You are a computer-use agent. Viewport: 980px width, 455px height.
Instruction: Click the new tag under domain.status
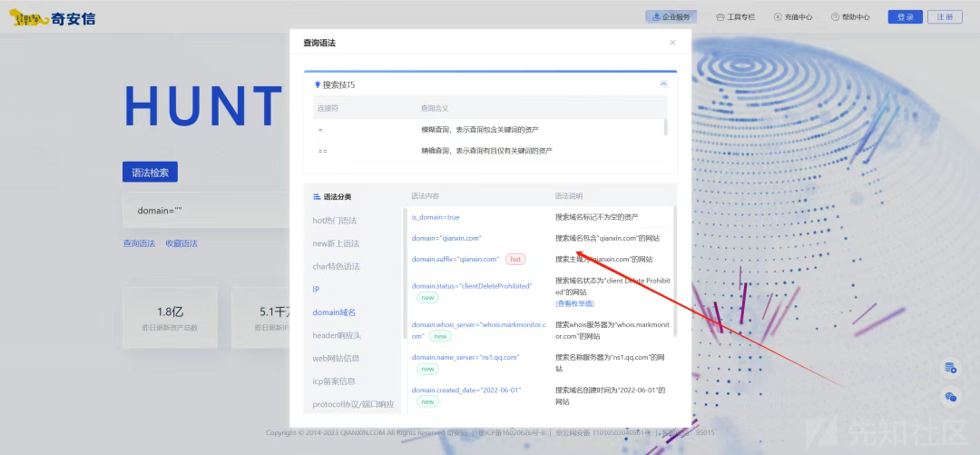[427, 298]
